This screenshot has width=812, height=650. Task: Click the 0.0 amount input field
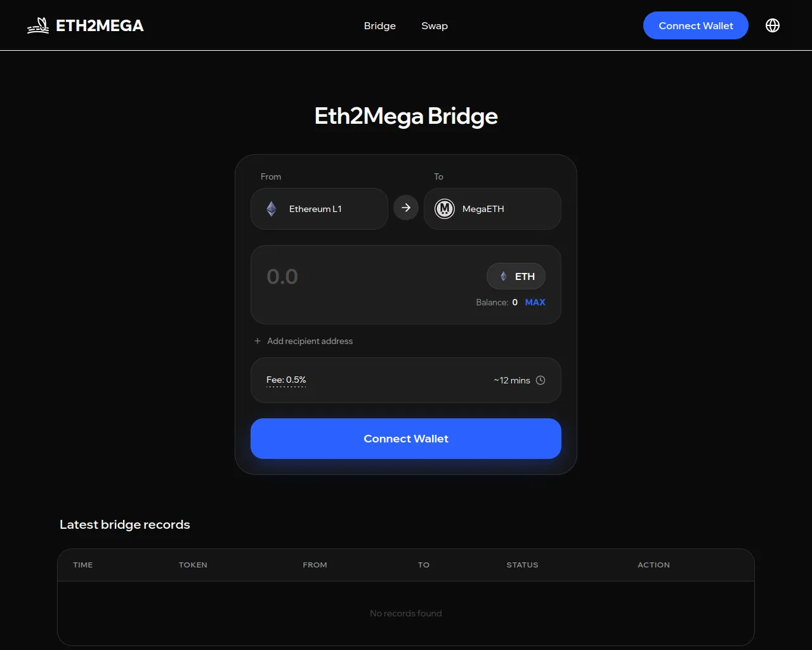pyautogui.click(x=368, y=277)
